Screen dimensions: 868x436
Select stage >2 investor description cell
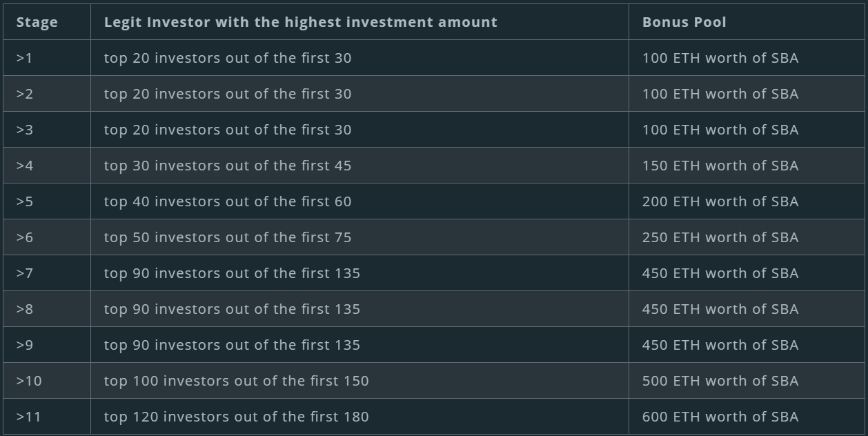pyautogui.click(x=359, y=94)
